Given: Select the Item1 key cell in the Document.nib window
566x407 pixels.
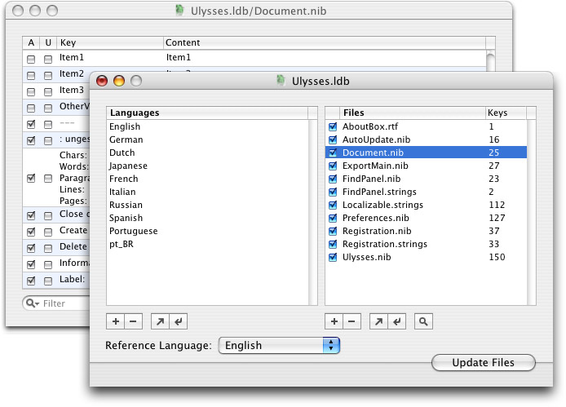Looking at the screenshot, I should pos(71,57).
